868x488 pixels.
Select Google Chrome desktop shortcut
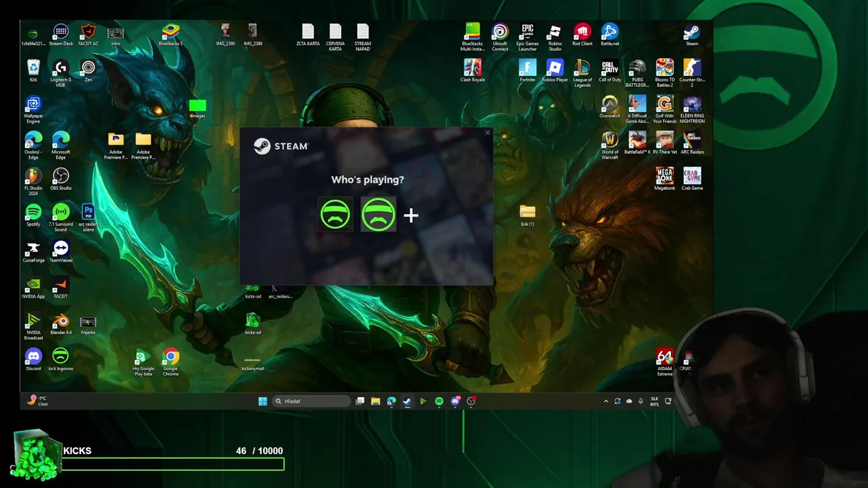click(170, 363)
